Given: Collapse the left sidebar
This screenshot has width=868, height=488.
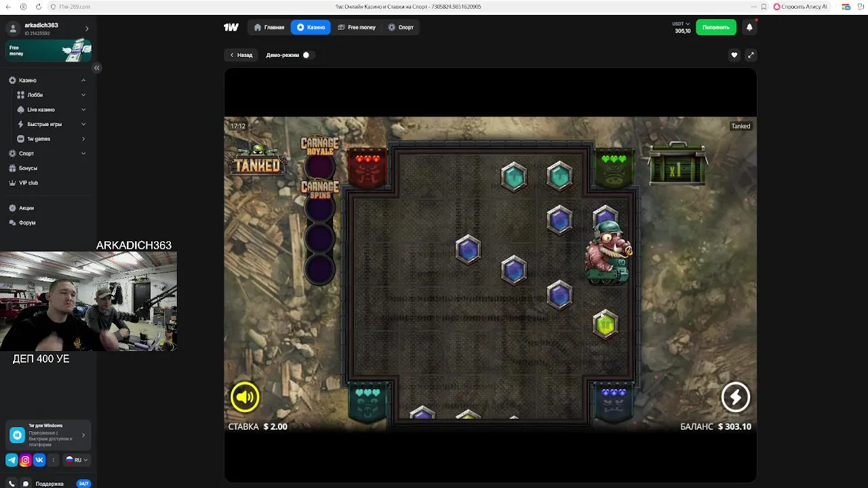Looking at the screenshot, I should pyautogui.click(x=96, y=68).
